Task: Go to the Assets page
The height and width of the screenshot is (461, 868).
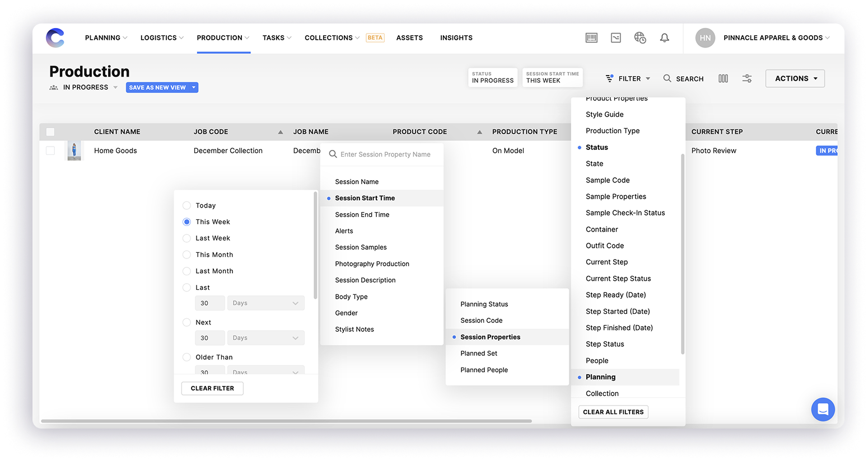Action: [x=409, y=38]
